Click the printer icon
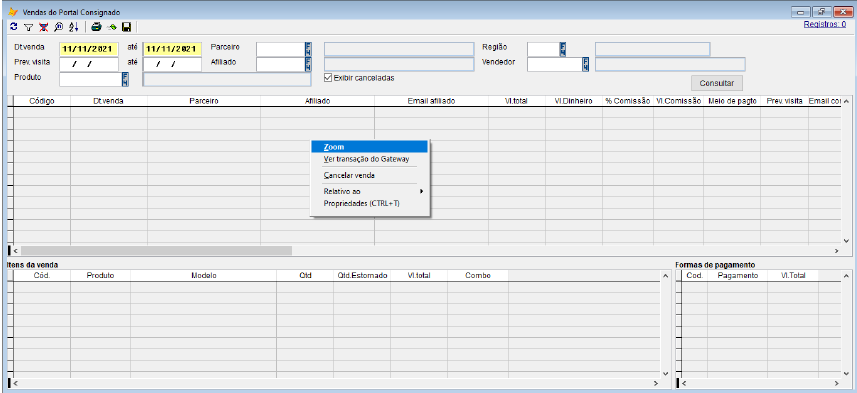This screenshot has width=857, height=393. click(96, 26)
